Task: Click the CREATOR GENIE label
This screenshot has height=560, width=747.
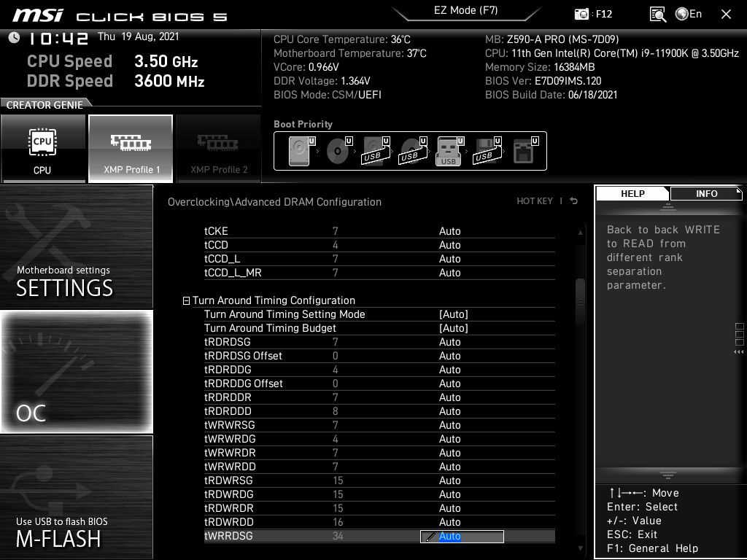Action: tap(44, 105)
